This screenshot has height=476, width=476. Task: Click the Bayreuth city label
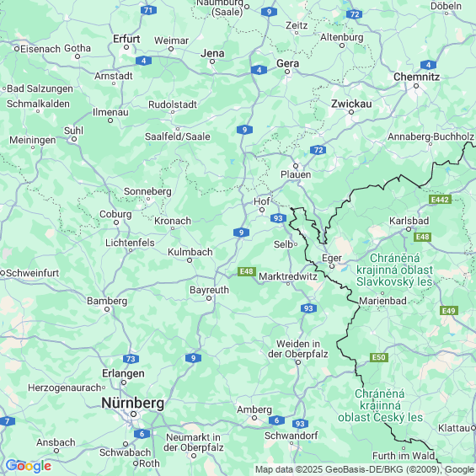pos(209,290)
